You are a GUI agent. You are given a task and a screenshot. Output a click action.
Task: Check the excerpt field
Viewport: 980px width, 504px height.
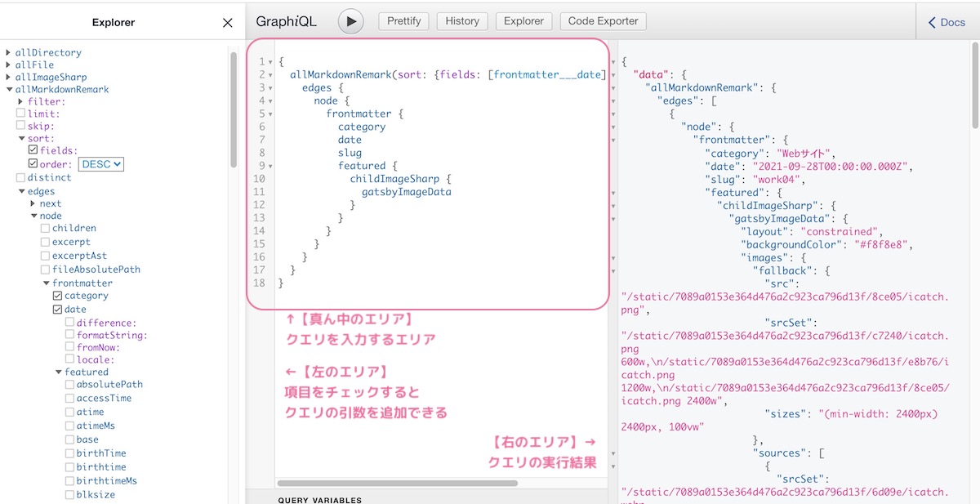(46, 242)
